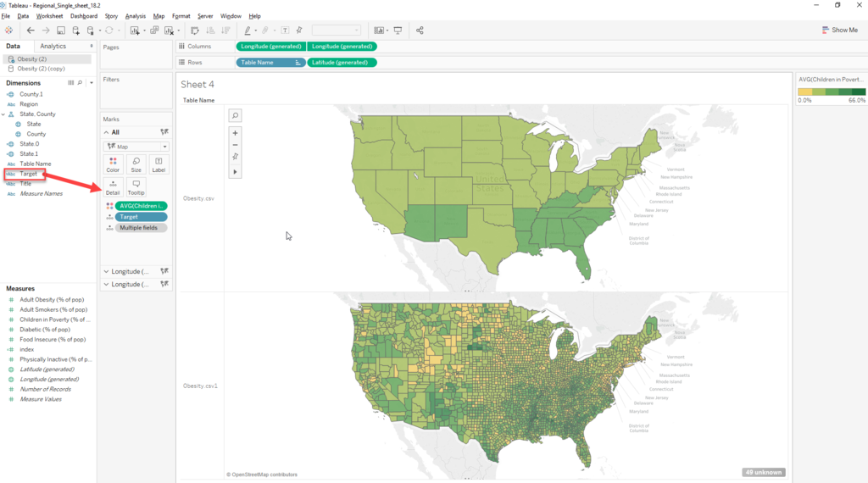Open the Show Me panel
This screenshot has height=483, width=868.
(x=840, y=30)
